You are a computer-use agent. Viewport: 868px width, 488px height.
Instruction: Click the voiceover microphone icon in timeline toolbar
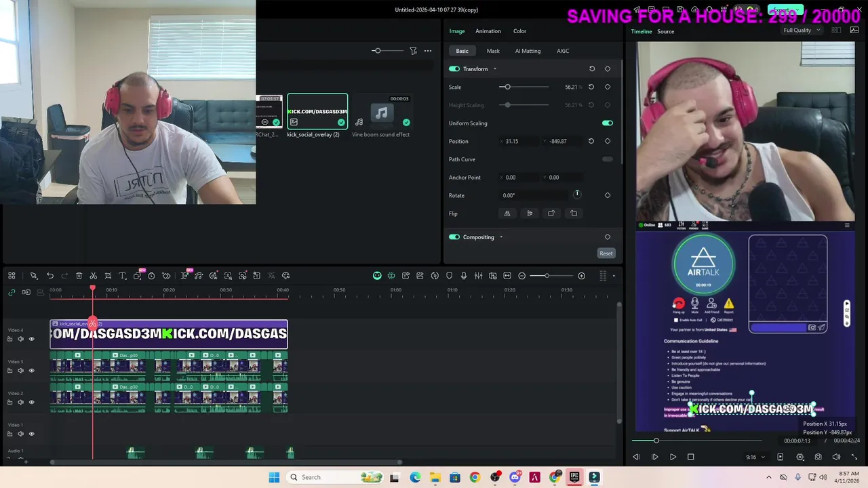click(x=464, y=276)
